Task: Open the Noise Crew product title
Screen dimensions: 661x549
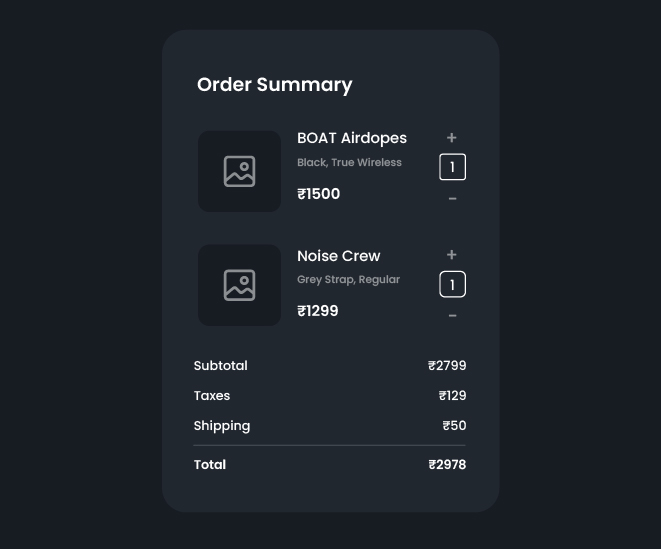Action: (339, 256)
